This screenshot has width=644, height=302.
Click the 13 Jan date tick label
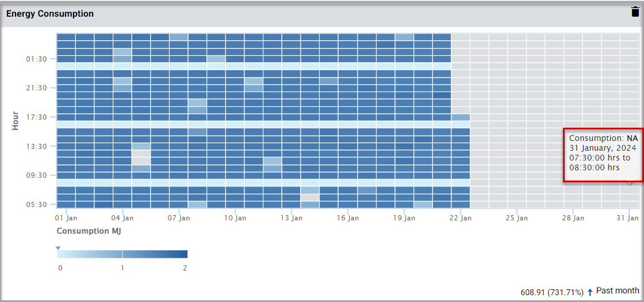292,219
